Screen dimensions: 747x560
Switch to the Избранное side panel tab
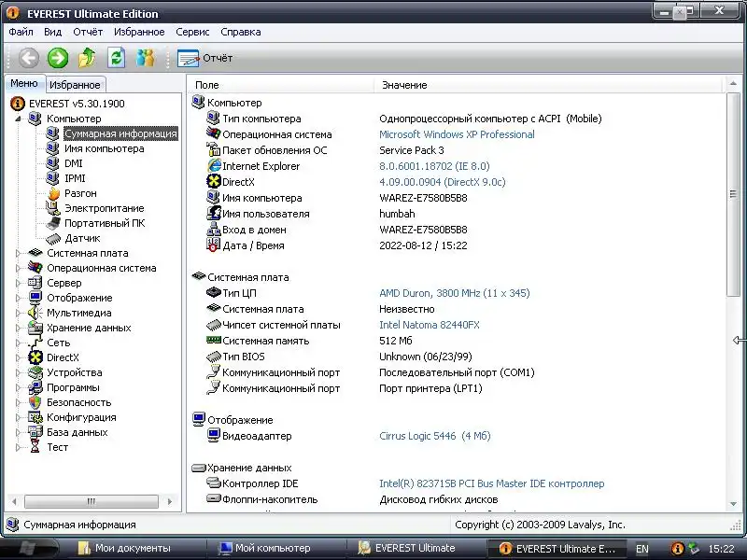coord(75,85)
